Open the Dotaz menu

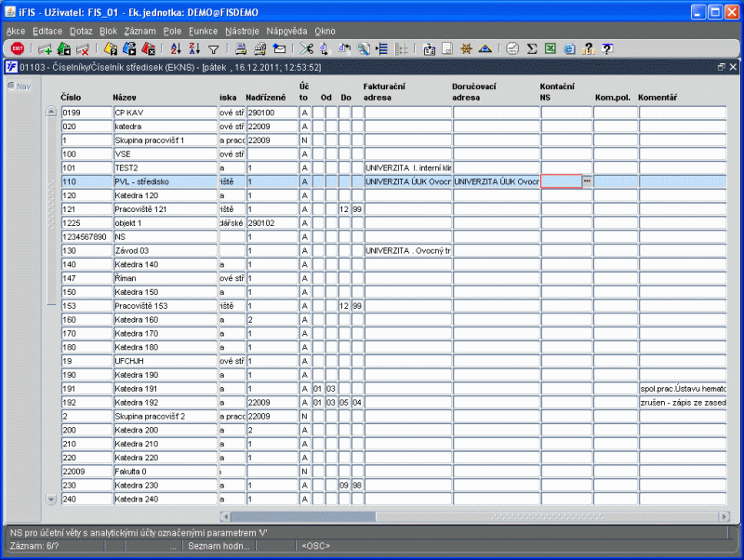tap(81, 31)
